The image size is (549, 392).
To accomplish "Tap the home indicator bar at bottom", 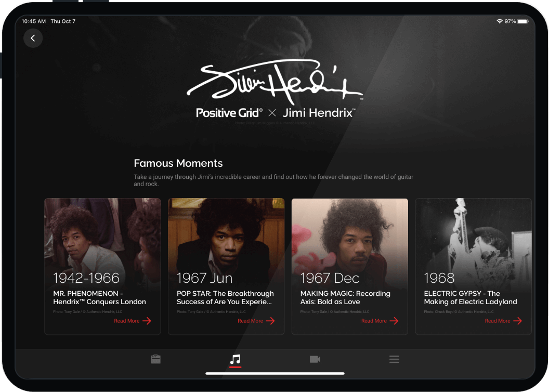I will [x=275, y=373].
